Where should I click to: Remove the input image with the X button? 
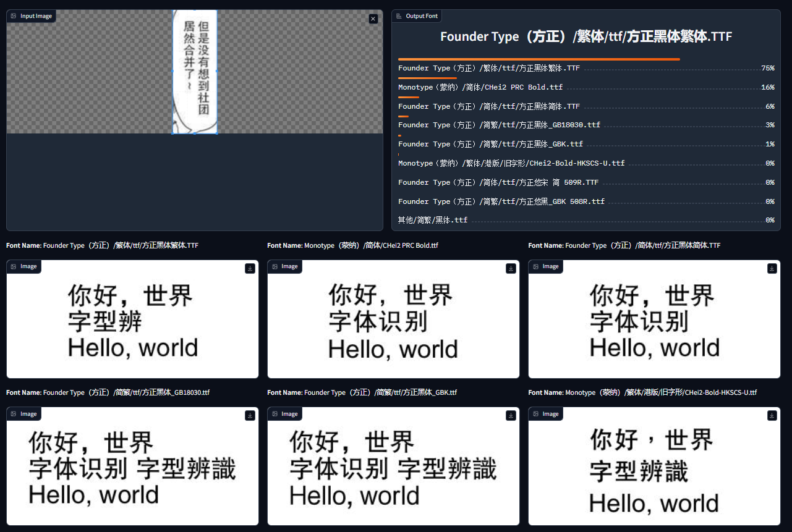[373, 19]
